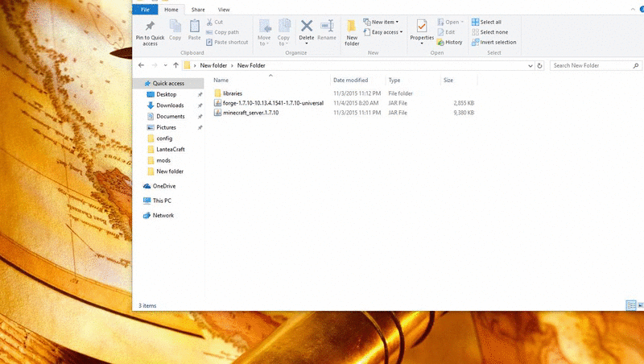Open the New item dropdown
Image resolution: width=644 pixels, height=364 pixels.
381,22
